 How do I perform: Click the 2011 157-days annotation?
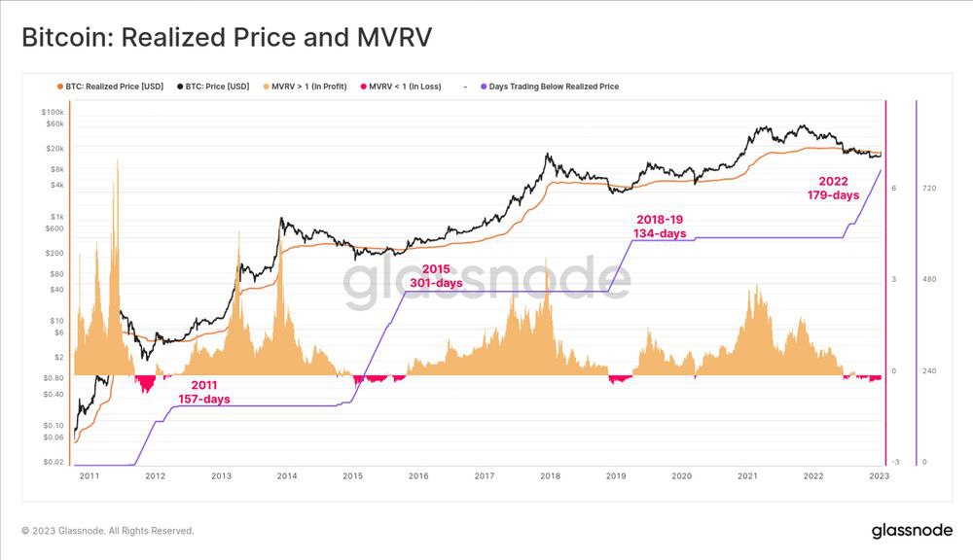pos(204,392)
